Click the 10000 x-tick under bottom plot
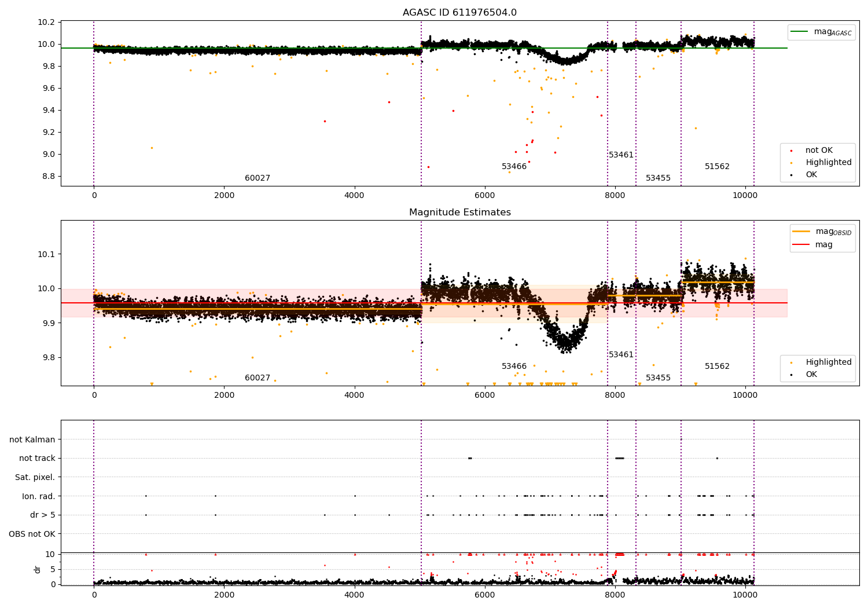The image size is (868, 608). pyautogui.click(x=745, y=595)
